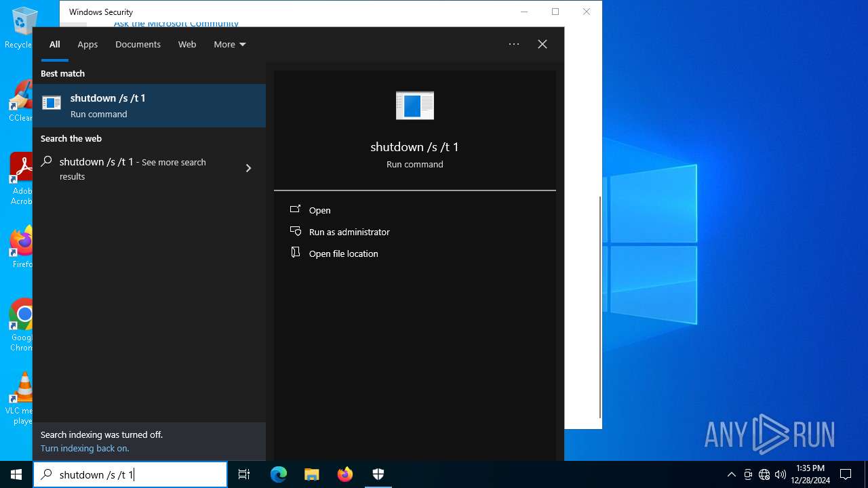Select the CCleaner desktop shortcut
868x488 pixels.
click(x=20, y=102)
